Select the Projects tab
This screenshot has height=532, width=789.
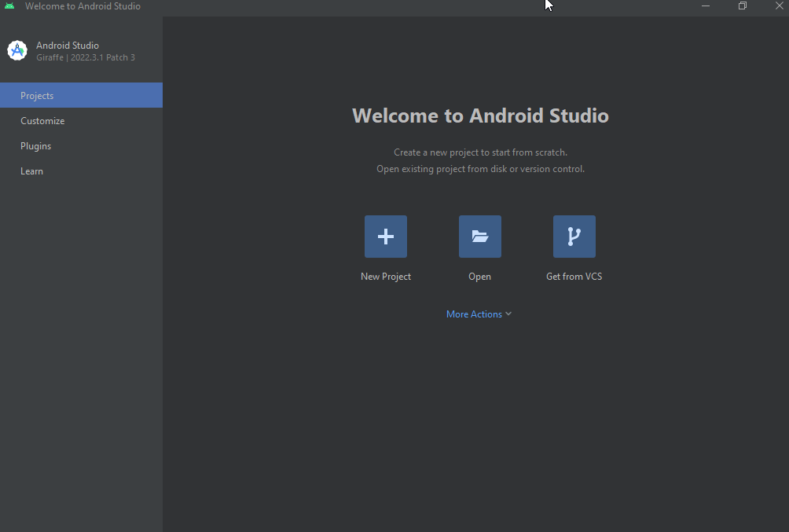(81, 95)
